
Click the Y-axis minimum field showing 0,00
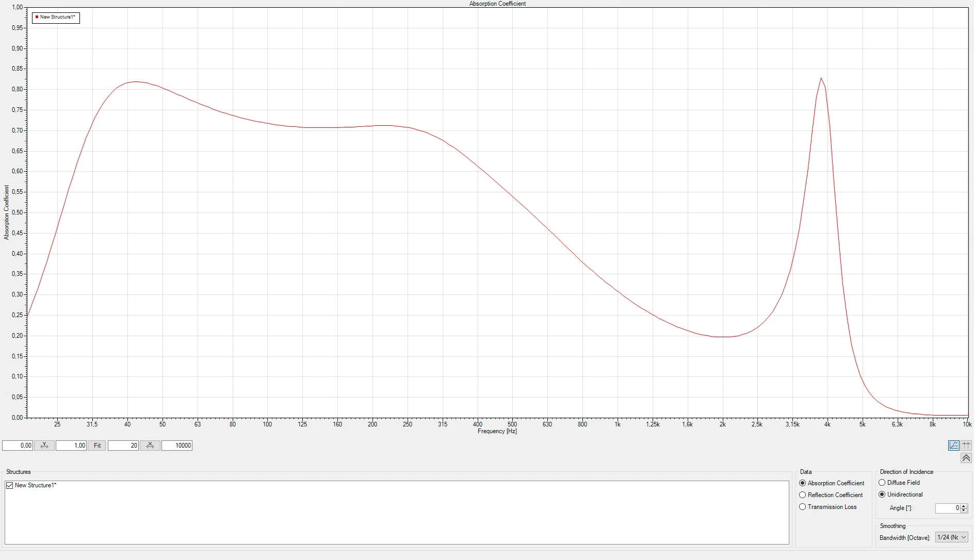click(x=18, y=446)
